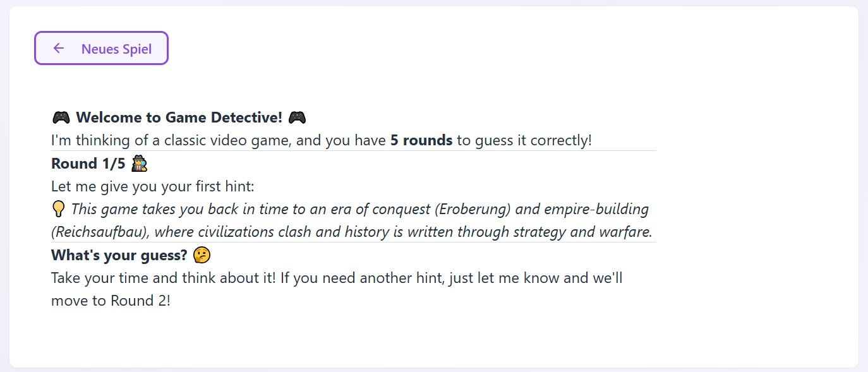The image size is (868, 372).
Task: Click the left game controller emoji
Action: pos(61,117)
